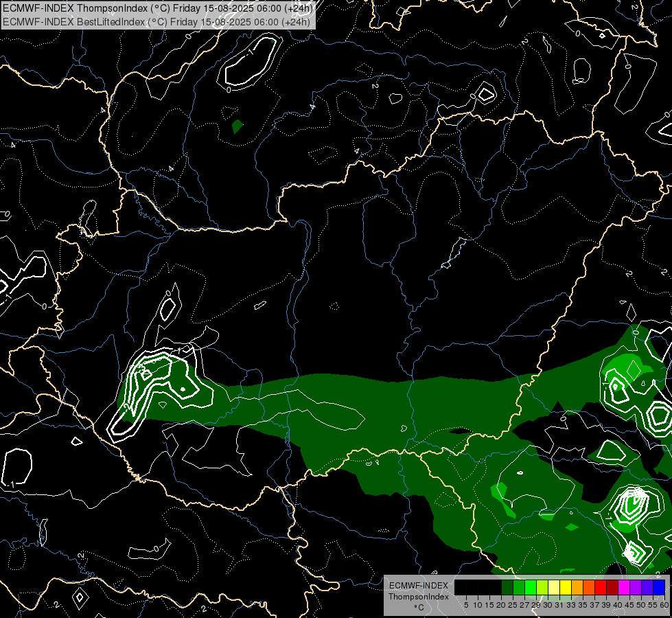Select the dark red 39-40 legend swatch

click(x=612, y=587)
